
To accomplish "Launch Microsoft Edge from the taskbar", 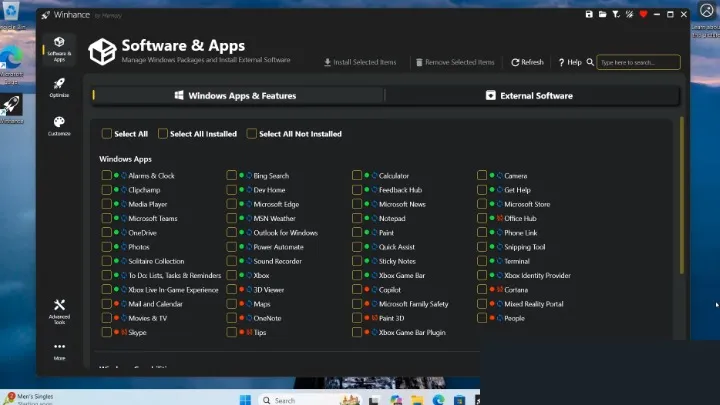I will point(438,400).
